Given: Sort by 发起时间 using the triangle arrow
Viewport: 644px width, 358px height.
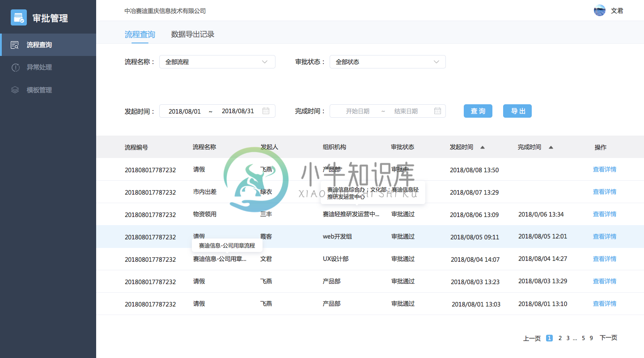Looking at the screenshot, I should (483, 147).
